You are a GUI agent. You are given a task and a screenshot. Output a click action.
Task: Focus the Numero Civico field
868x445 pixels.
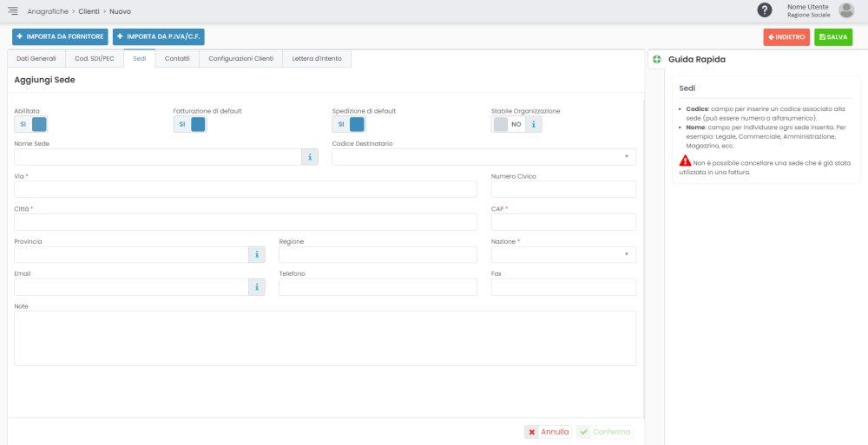point(563,189)
